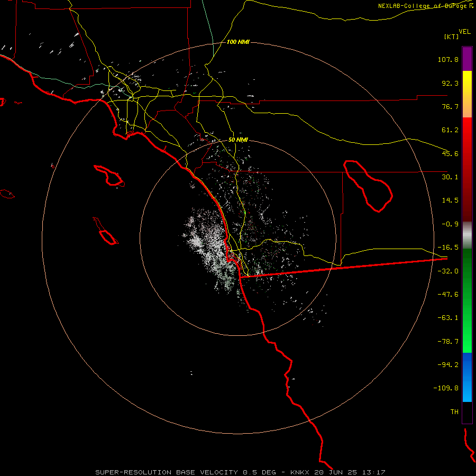Pick the purple segment of the velocity color bar
476x476 pixels.
coord(467,59)
